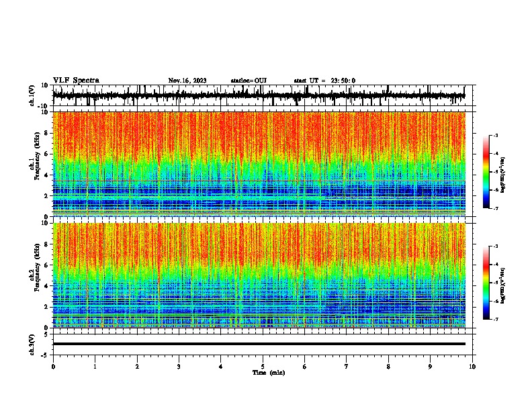Click the "-7" label on ch.2 colorbar
Viewport: 532px width, 411px height.
[x=495, y=320]
